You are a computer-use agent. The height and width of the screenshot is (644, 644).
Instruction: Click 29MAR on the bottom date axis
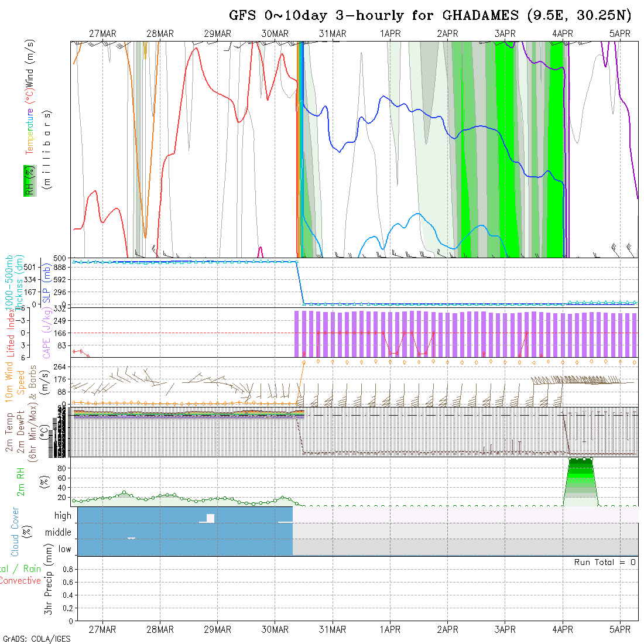coord(217,629)
